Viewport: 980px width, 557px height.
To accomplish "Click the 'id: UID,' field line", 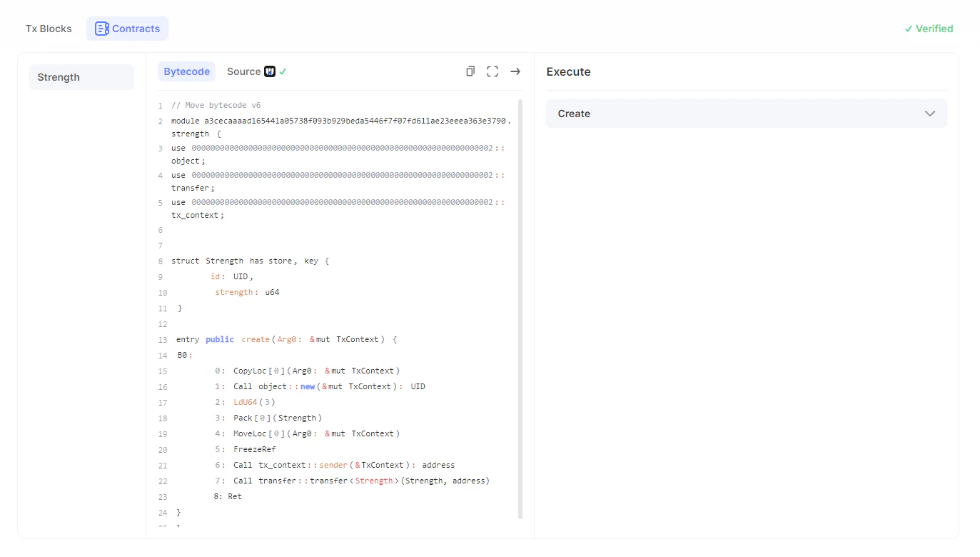I will [x=232, y=276].
